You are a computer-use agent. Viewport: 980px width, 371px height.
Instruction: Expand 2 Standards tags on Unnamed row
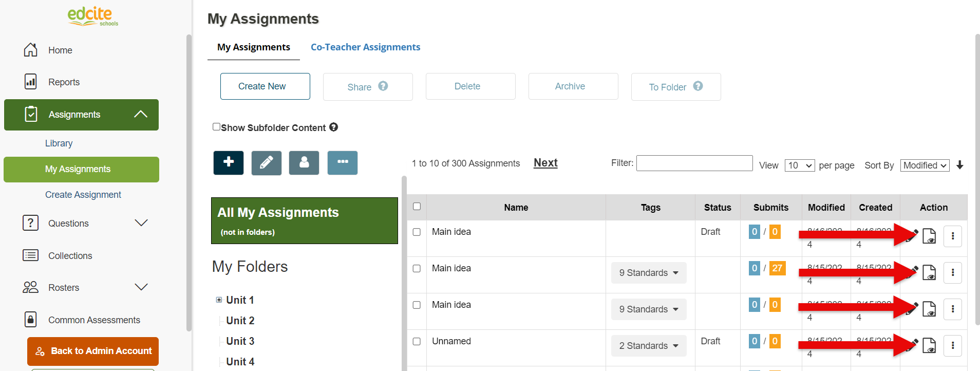click(649, 346)
